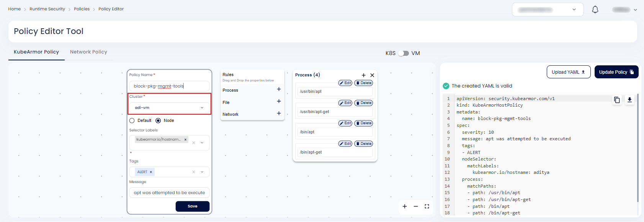Go to Home breadcrumb

point(15,9)
